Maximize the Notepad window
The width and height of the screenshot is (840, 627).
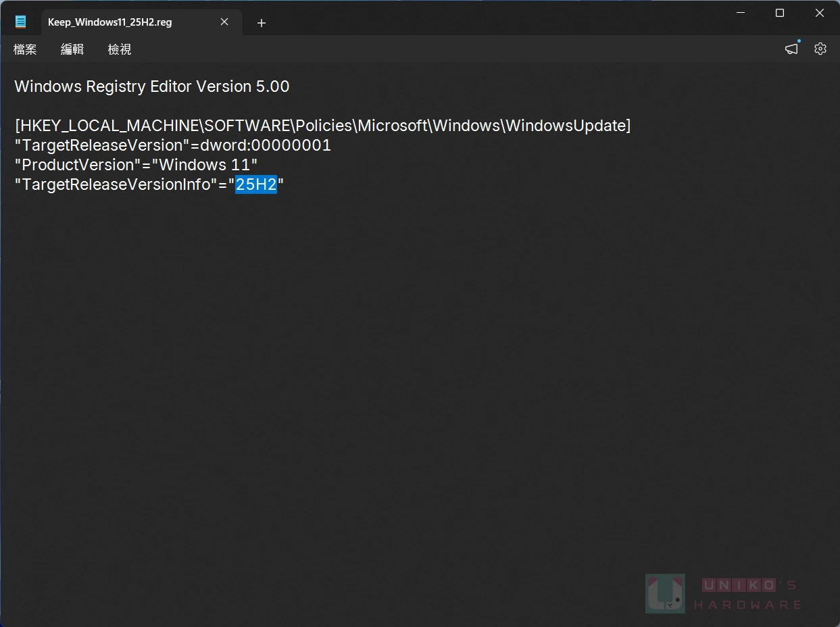pyautogui.click(x=780, y=13)
